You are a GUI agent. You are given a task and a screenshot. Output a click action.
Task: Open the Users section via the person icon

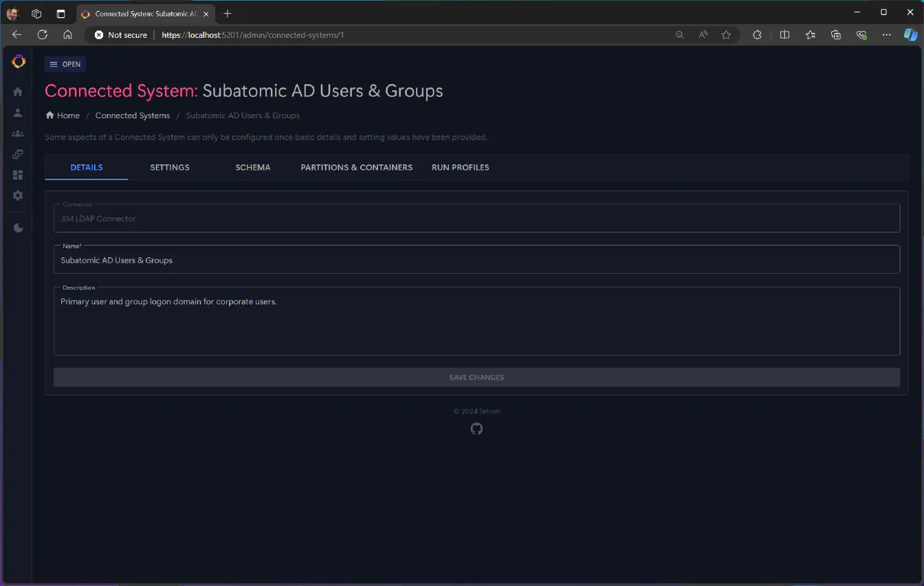point(17,113)
